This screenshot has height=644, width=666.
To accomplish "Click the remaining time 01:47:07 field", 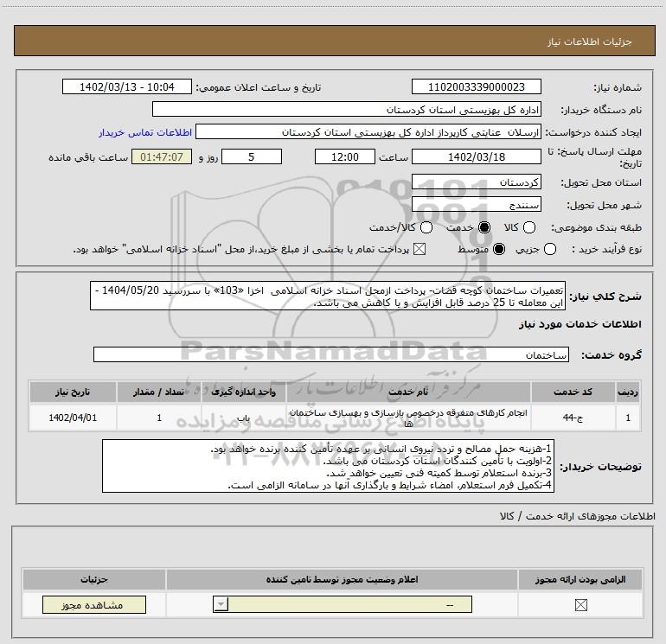I will pyautogui.click(x=162, y=156).
